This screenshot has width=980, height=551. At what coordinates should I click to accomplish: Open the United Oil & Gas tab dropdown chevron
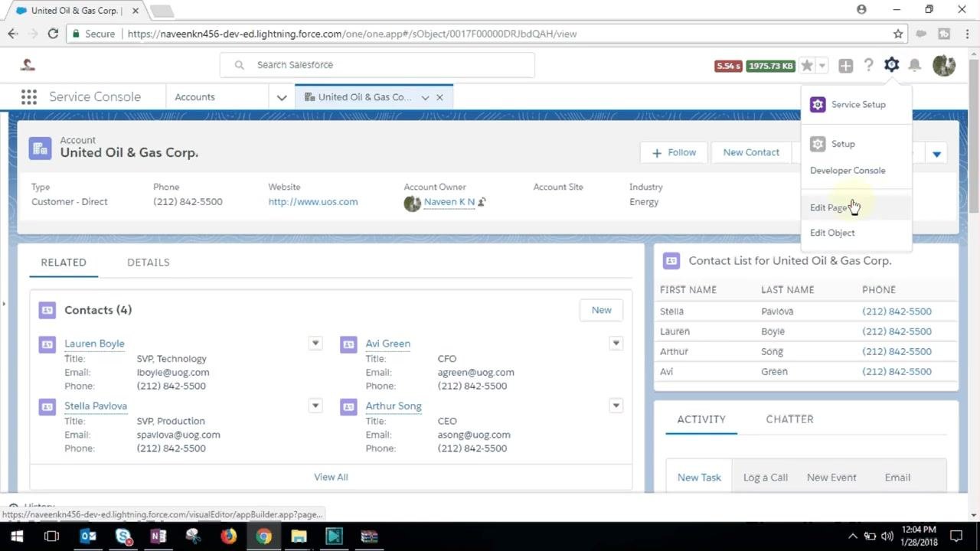pyautogui.click(x=425, y=97)
